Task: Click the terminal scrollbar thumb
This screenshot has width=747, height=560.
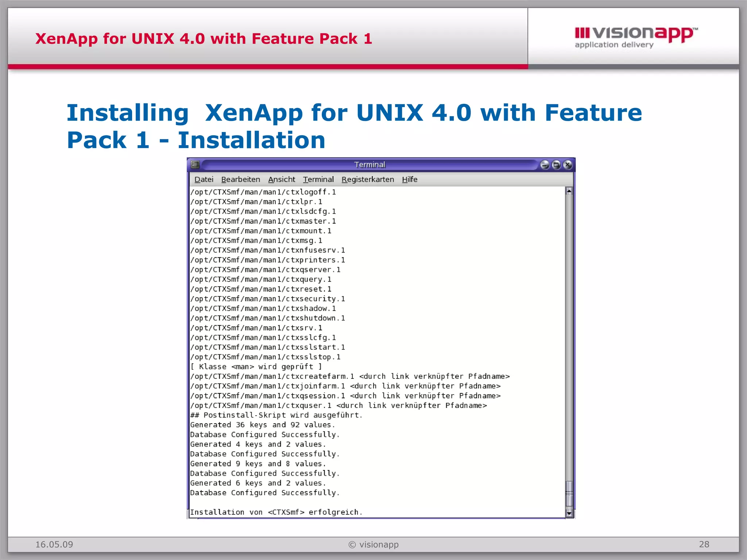Action: (569, 494)
